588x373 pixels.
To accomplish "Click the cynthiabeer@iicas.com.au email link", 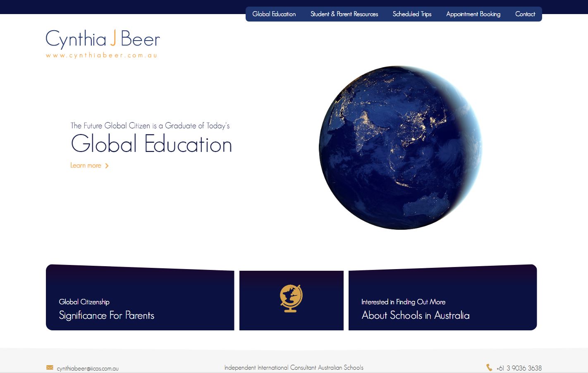I will point(88,368).
